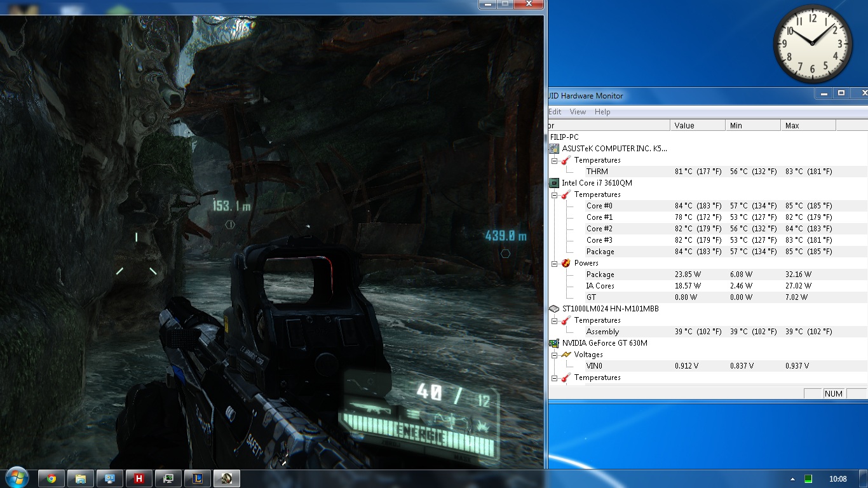Collapse Temperatures under NVIDIA GeForce GT 630M
This screenshot has height=488, width=868.
(x=554, y=378)
